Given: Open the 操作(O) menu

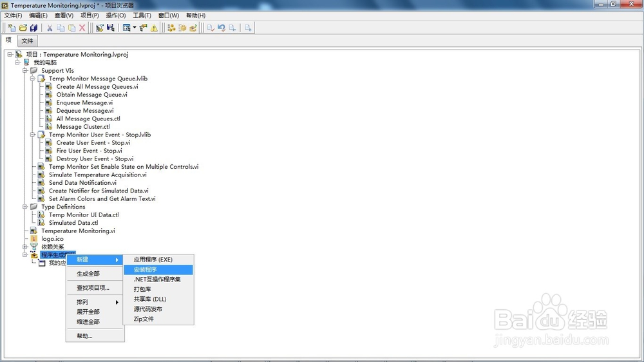Looking at the screenshot, I should 116,15.
